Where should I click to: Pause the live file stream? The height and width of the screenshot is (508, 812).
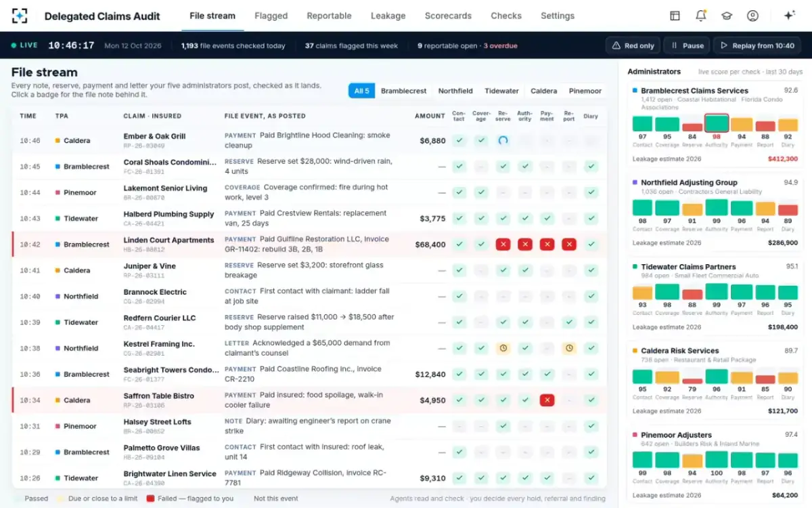pos(686,45)
